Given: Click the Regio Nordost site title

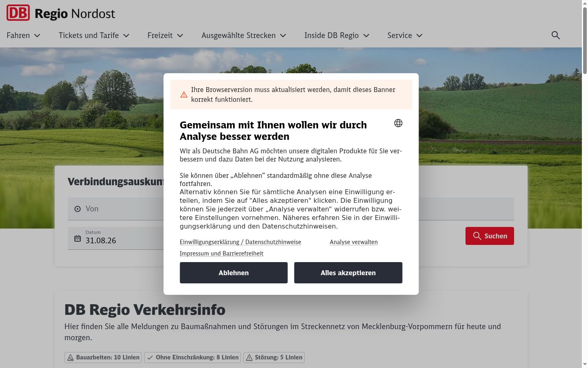Looking at the screenshot, I should click(75, 13).
